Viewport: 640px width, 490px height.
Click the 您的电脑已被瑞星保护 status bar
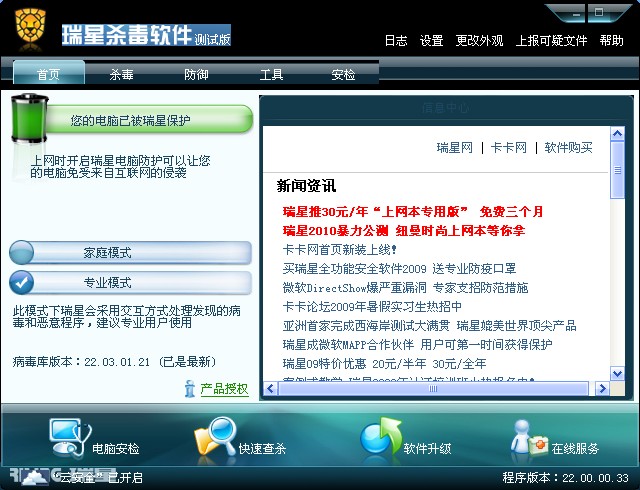149,119
